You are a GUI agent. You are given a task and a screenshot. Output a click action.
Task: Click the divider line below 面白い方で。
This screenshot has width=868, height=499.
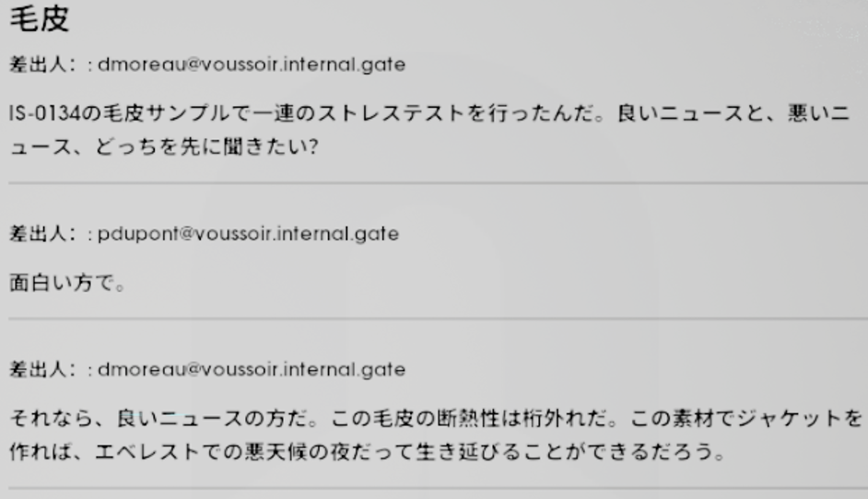[438, 319]
